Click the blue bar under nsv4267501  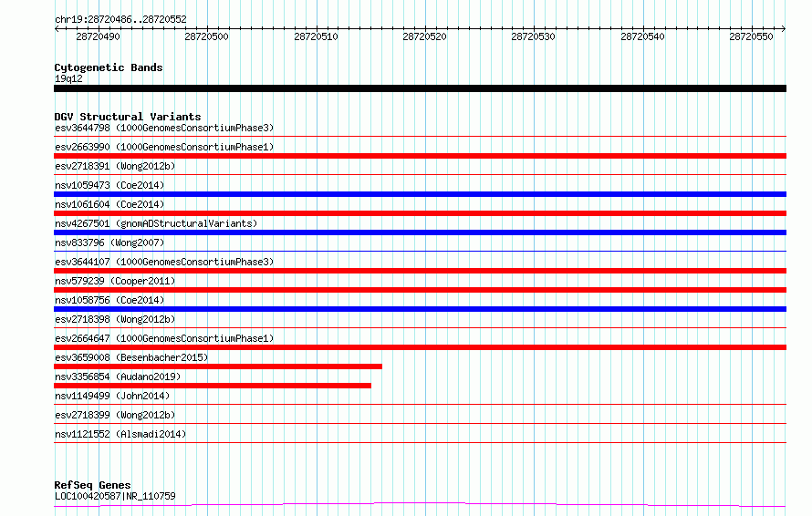420,232
